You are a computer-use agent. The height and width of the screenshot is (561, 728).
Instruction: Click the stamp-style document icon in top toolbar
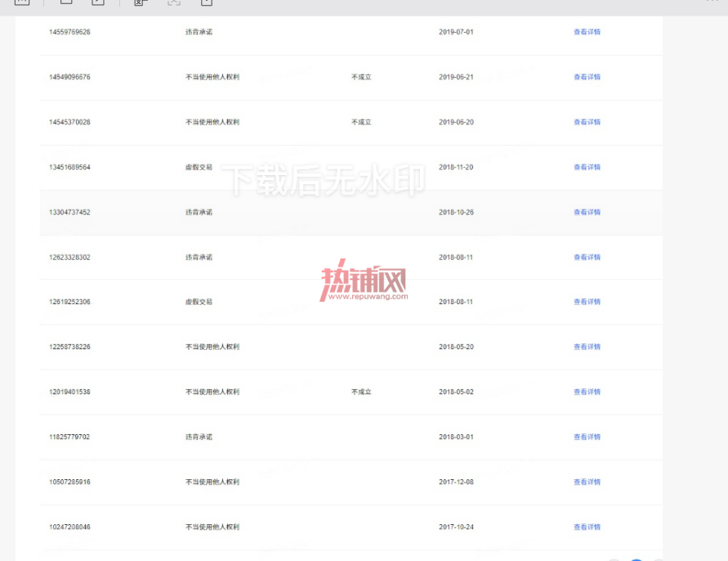coord(141,2)
